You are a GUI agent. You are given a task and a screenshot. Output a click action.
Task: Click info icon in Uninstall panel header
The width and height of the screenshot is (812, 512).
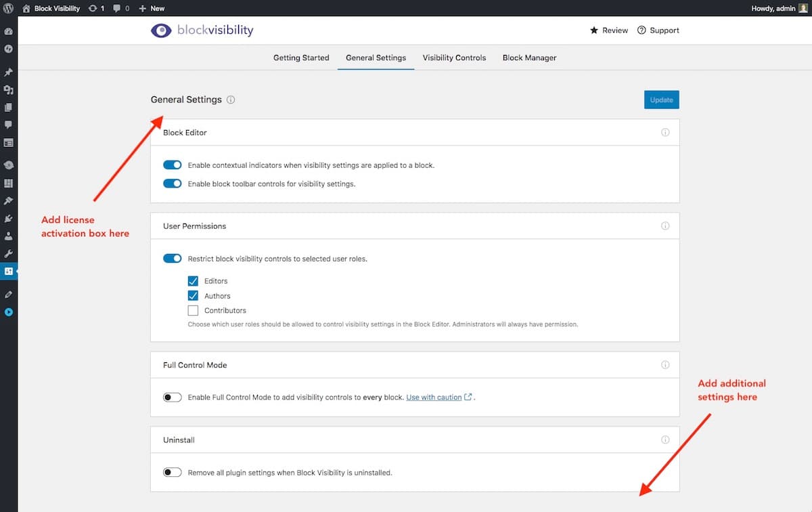[664, 440]
